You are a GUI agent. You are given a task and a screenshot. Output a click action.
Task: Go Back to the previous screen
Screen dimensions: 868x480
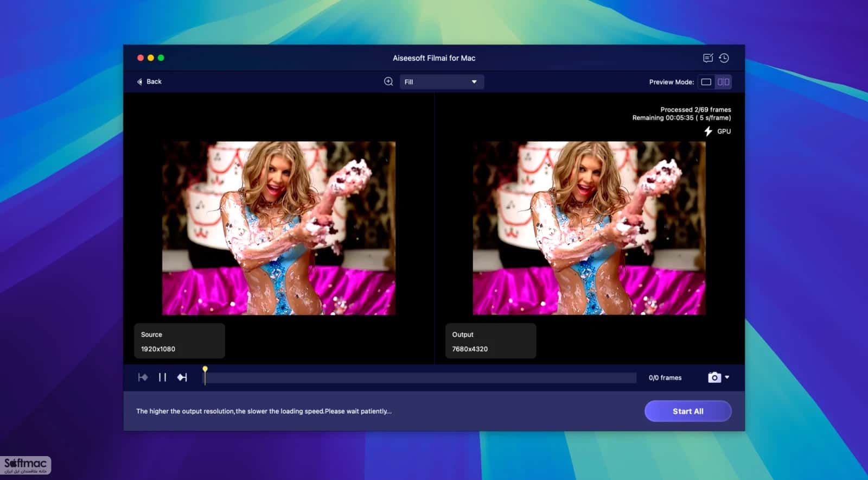pyautogui.click(x=149, y=81)
